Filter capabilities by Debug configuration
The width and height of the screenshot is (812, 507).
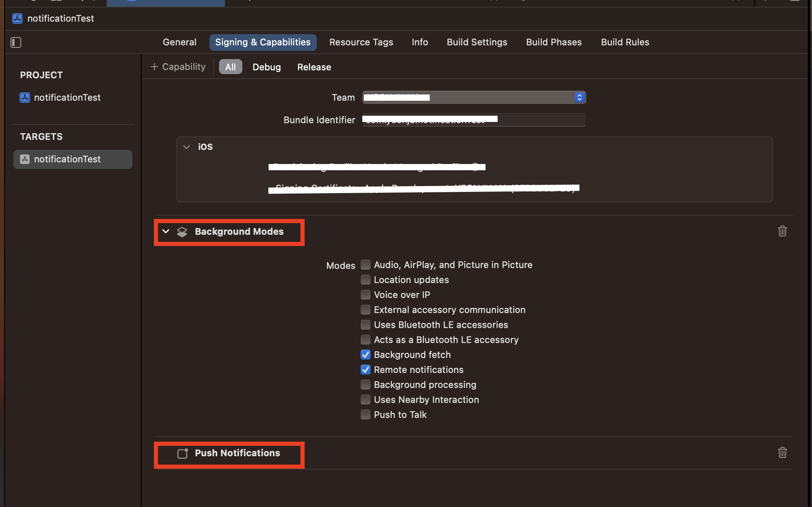267,67
